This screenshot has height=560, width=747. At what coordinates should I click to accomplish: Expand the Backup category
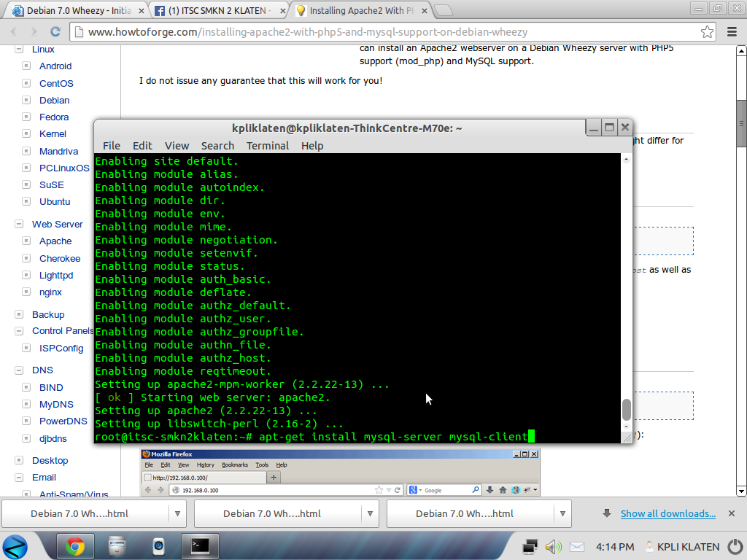coord(19,314)
